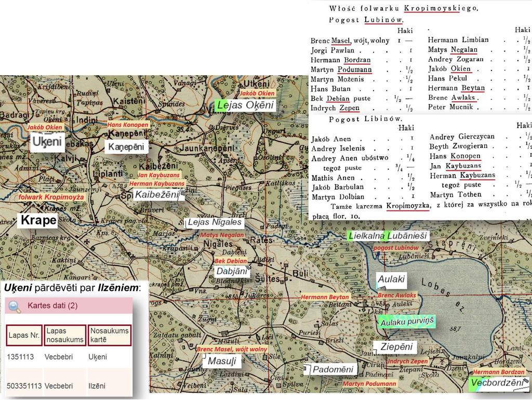Click heading Włość folwarku Kropimoyskiego
Image resolution: width=532 pixels, height=400 pixels.
tap(403, 8)
